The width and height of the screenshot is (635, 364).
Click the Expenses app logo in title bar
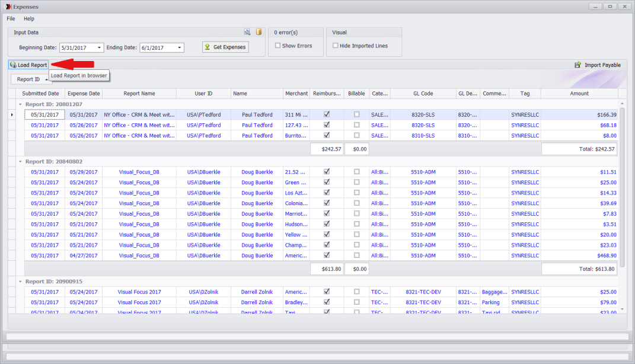point(7,7)
